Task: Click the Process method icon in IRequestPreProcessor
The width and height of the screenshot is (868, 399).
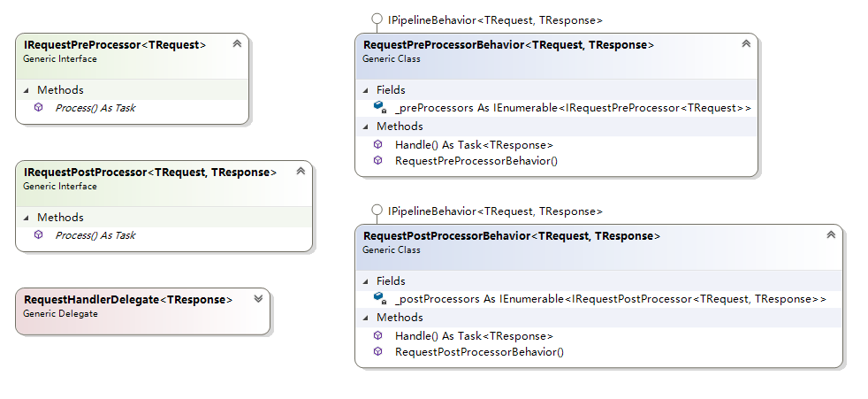Action: click(38, 108)
